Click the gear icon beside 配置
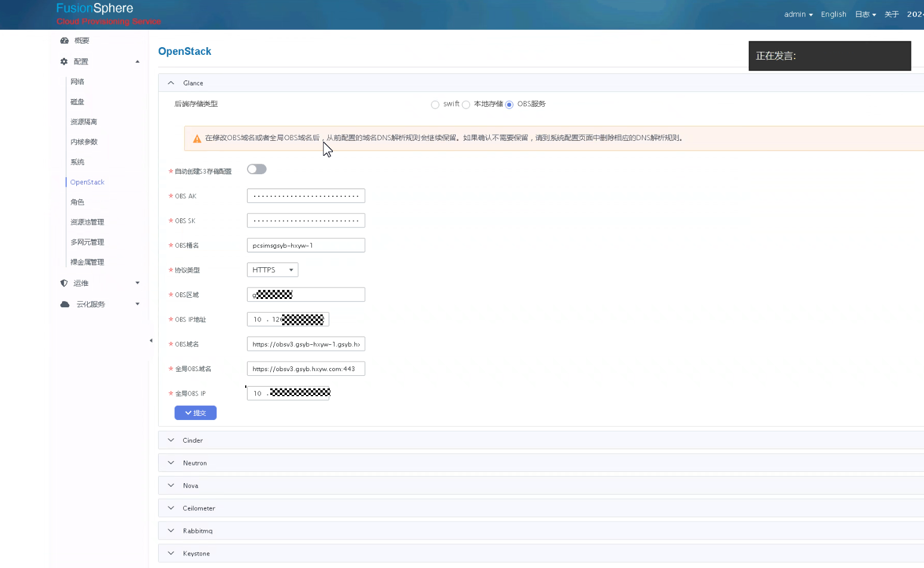Viewport: 924px width, 568px height. tap(64, 61)
